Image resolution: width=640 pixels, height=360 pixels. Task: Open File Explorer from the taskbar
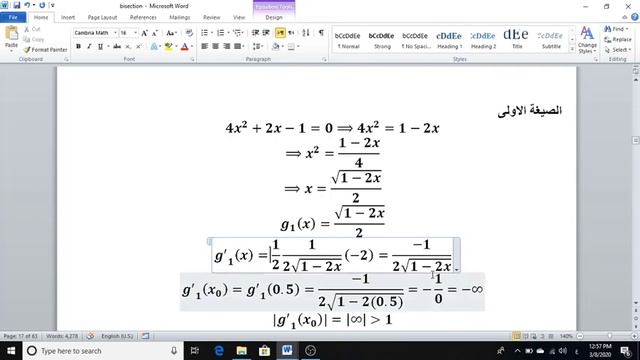(x=242, y=351)
